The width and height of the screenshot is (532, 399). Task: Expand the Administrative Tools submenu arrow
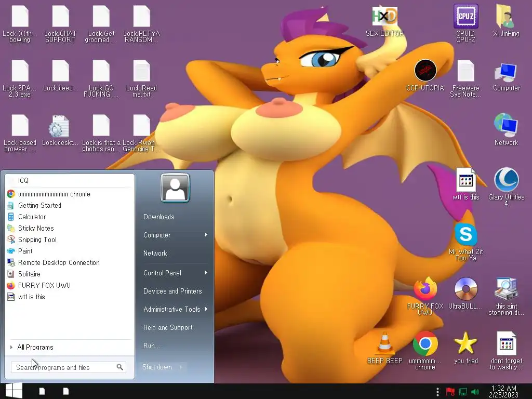click(x=206, y=309)
